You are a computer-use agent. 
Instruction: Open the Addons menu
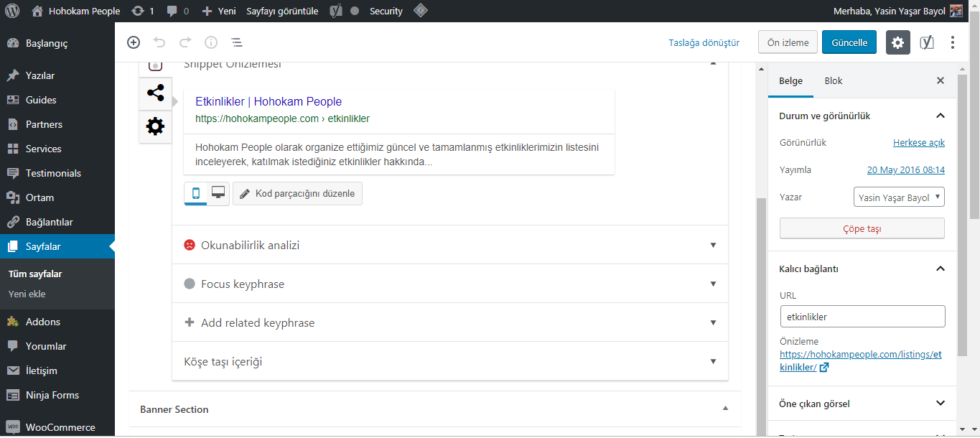click(x=57, y=322)
